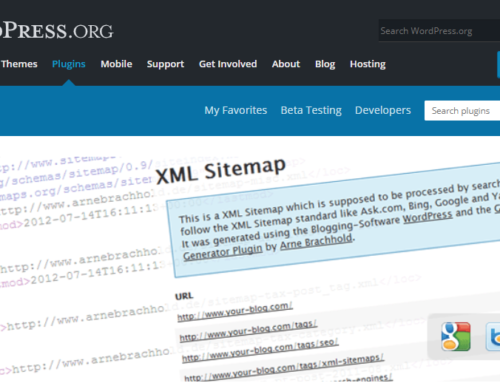Open the Hosting page
Viewport: 500px width, 383px height.
point(368,64)
